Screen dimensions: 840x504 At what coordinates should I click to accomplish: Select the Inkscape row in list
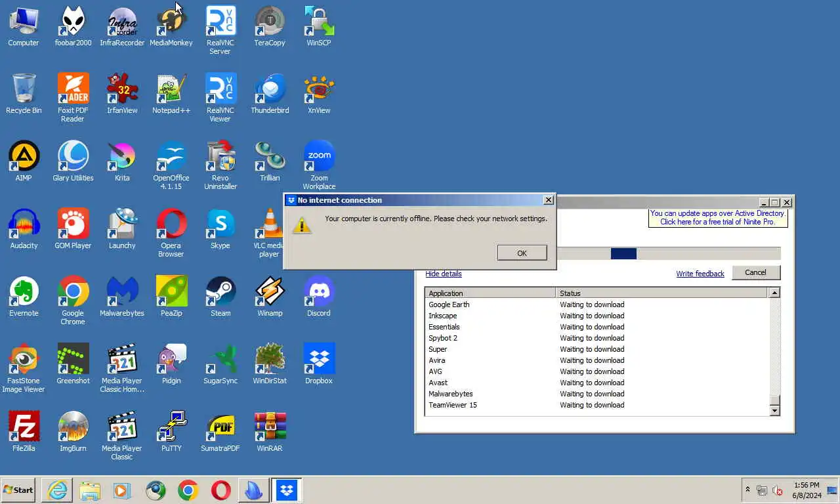click(x=597, y=316)
